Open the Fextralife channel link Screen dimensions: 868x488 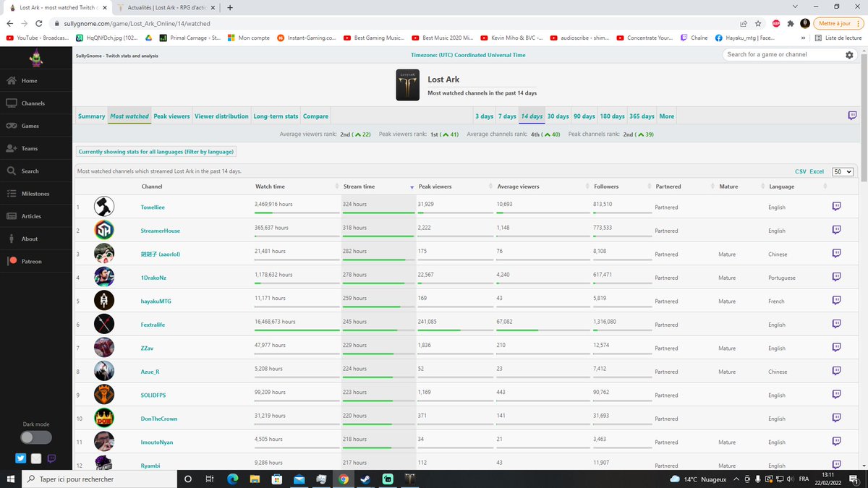tap(153, 325)
